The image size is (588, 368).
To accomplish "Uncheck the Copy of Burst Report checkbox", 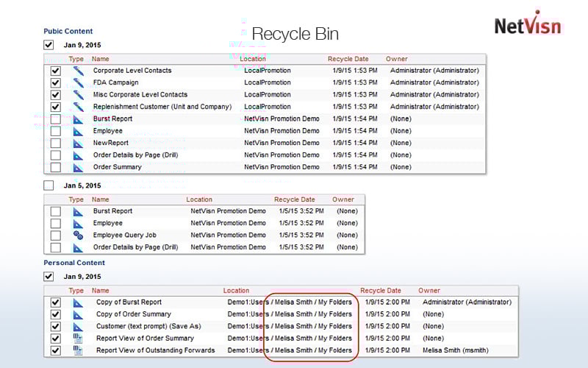I will coord(56,302).
